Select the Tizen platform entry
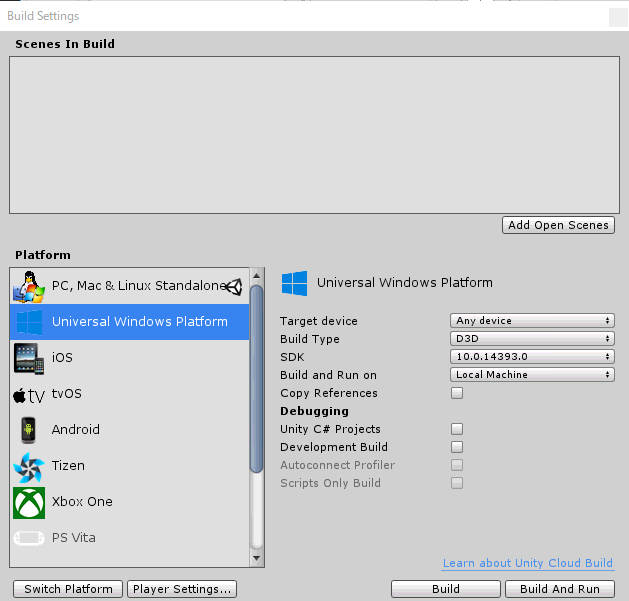The width and height of the screenshot is (629, 601). tap(130, 466)
